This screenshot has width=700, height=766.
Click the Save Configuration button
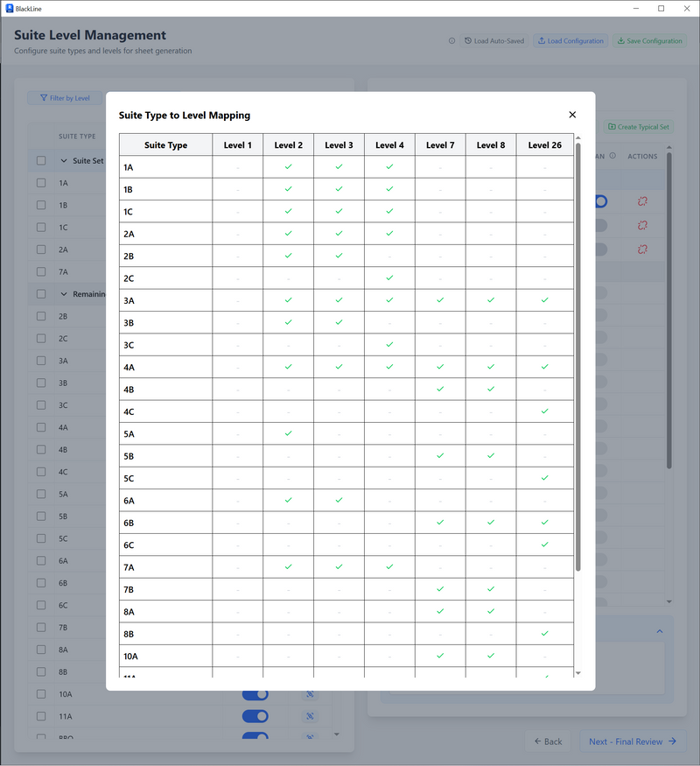click(649, 41)
